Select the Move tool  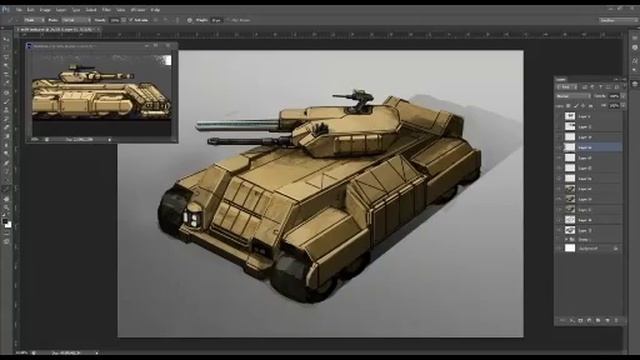point(6,39)
